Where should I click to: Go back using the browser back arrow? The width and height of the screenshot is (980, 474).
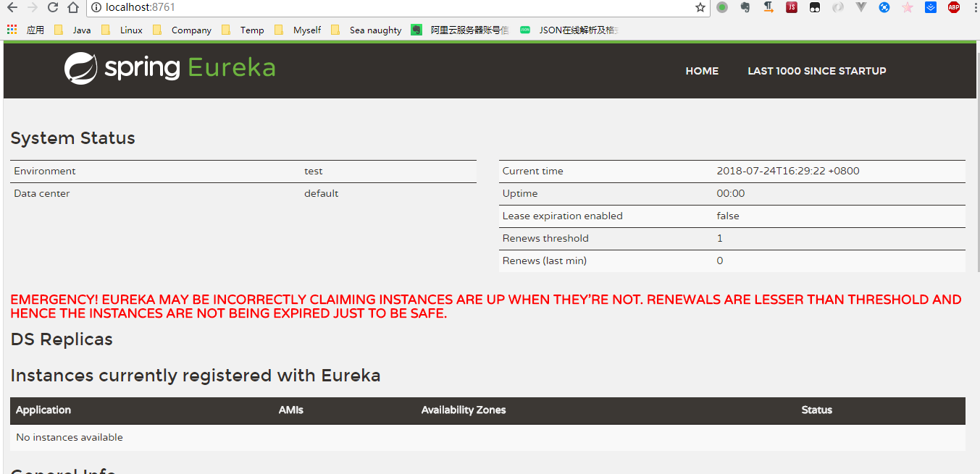12,7
